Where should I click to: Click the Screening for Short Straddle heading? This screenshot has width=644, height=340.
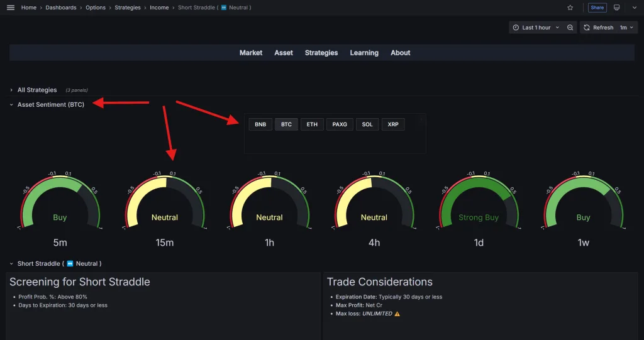[x=80, y=282]
